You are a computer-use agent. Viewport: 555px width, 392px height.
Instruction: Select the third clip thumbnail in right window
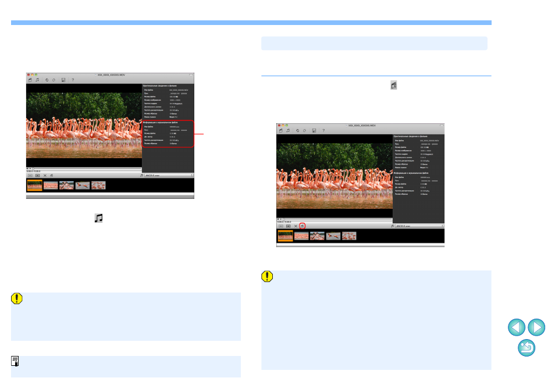click(x=317, y=236)
